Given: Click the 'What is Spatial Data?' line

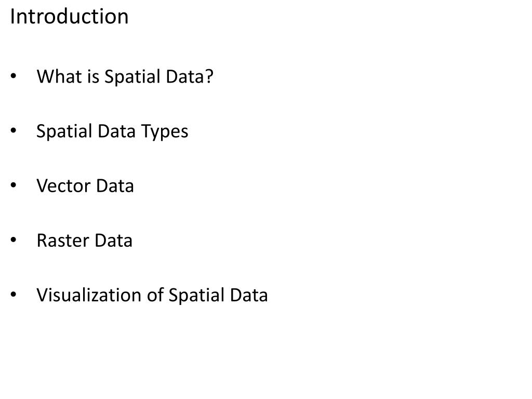Looking at the screenshot, I should 125,77.
